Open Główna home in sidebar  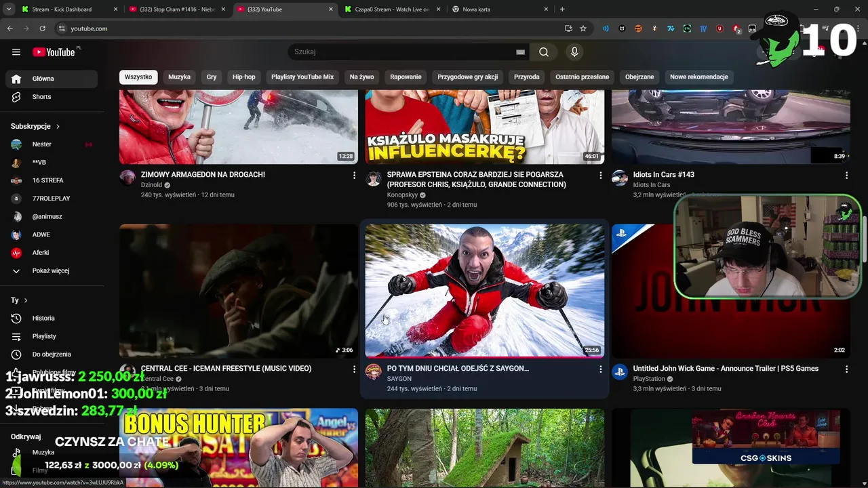pyautogui.click(x=52, y=79)
